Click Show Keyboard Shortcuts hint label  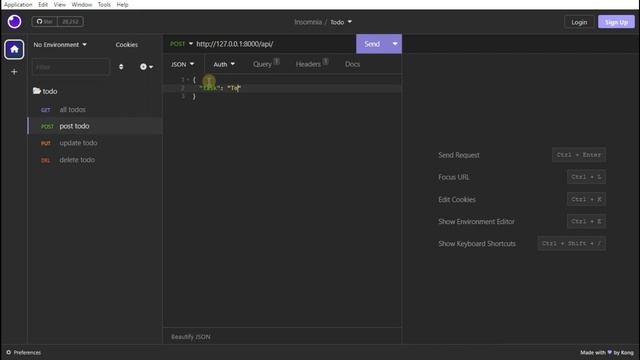pyautogui.click(x=477, y=244)
